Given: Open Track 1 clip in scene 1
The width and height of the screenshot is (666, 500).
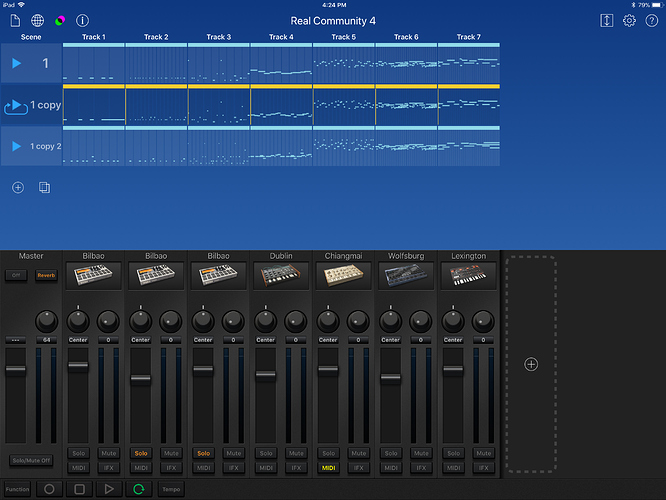Looking at the screenshot, I should click(x=93, y=63).
